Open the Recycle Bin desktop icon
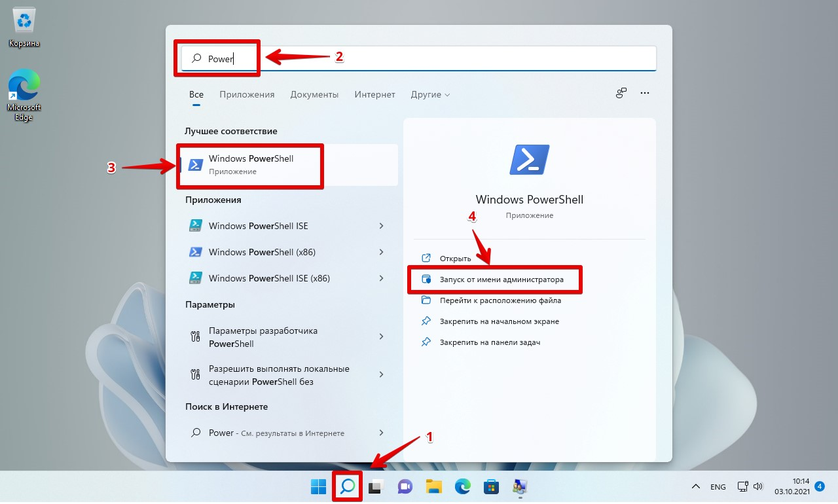Viewport: 838px width, 504px height. pos(24,27)
